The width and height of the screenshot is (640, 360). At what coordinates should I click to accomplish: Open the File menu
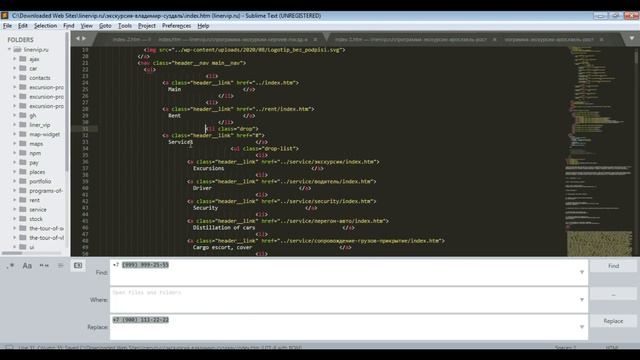pos(7,26)
